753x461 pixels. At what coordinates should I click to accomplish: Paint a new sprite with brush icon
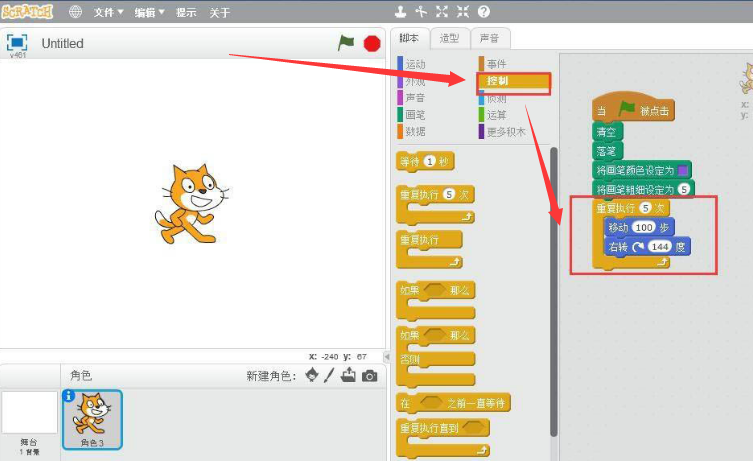pos(329,375)
